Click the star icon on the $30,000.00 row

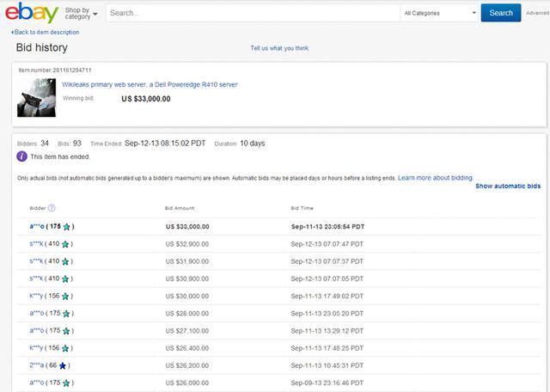(x=65, y=297)
